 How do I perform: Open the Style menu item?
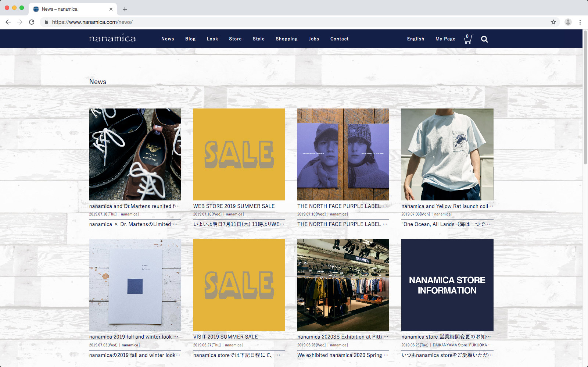259,39
